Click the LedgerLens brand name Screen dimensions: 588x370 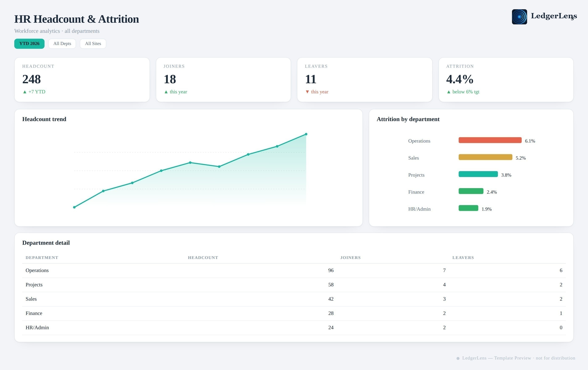[554, 16]
